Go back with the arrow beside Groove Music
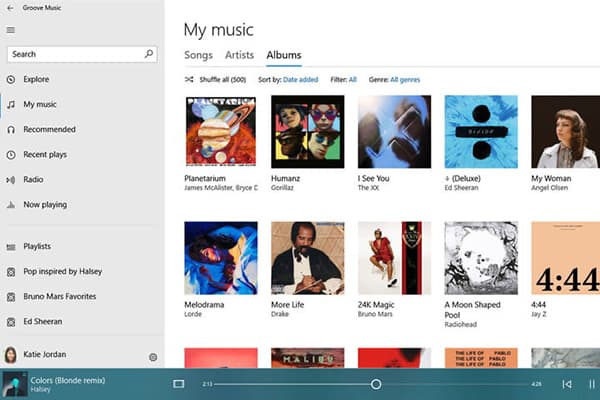 pyautogui.click(x=10, y=8)
